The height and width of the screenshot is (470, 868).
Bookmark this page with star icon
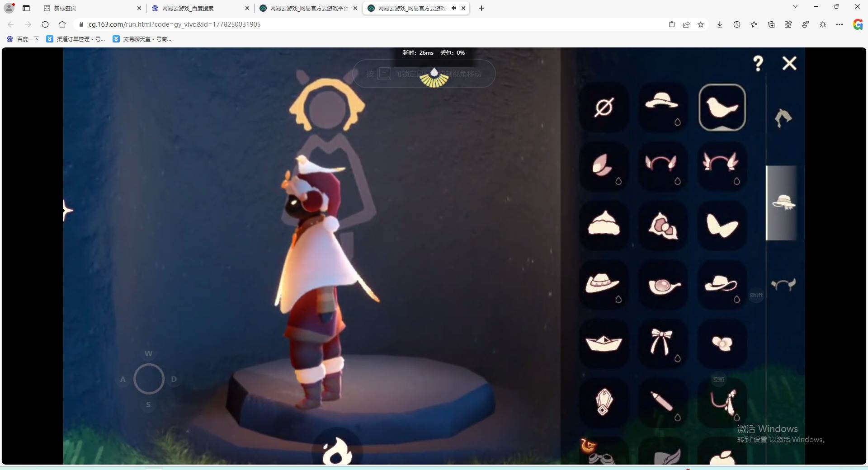point(701,24)
